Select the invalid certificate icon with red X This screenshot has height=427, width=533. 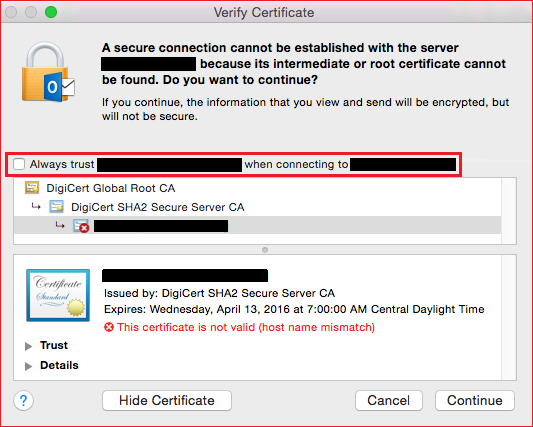[81, 226]
